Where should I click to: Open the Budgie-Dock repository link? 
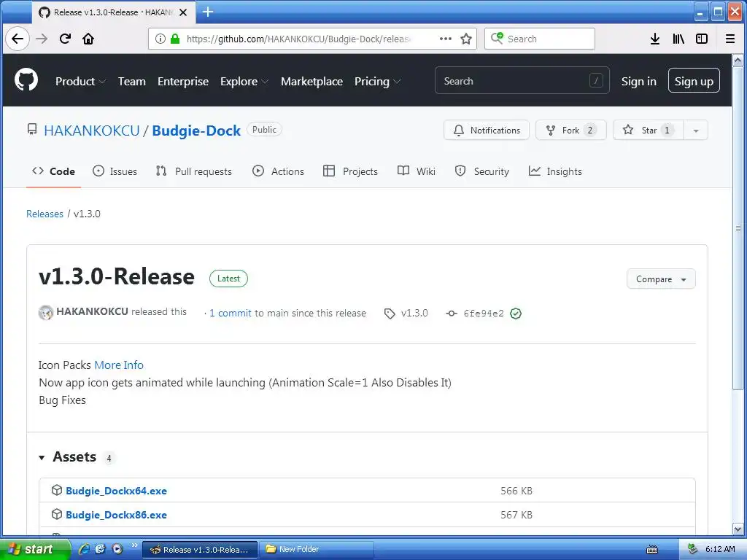click(196, 131)
